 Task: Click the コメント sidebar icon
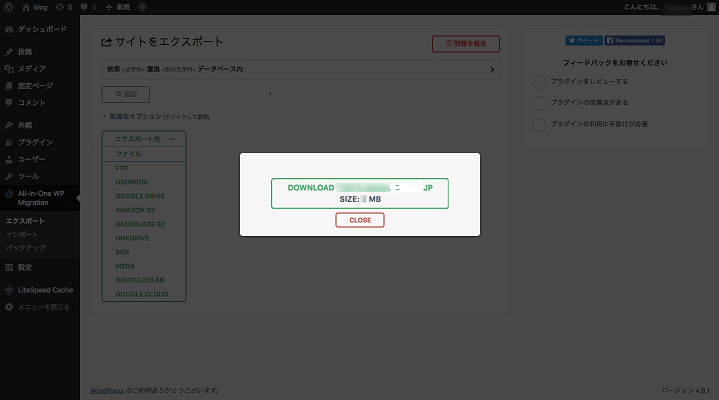tap(9, 103)
